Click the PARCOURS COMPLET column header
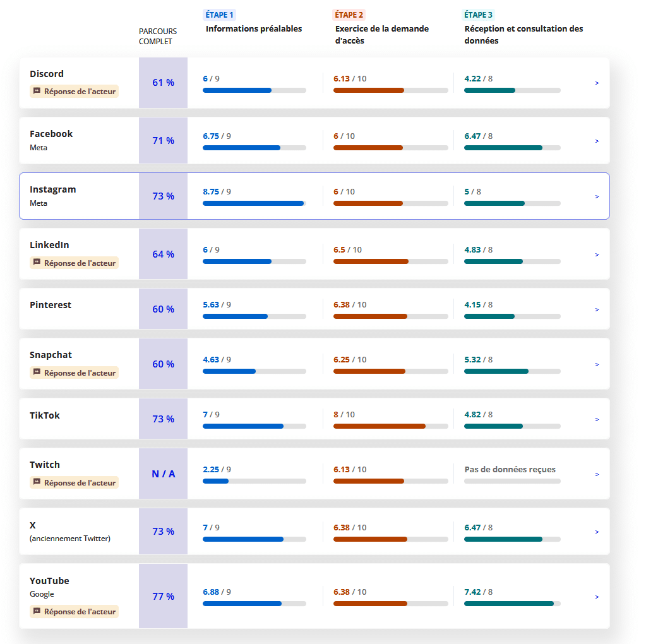 point(158,36)
